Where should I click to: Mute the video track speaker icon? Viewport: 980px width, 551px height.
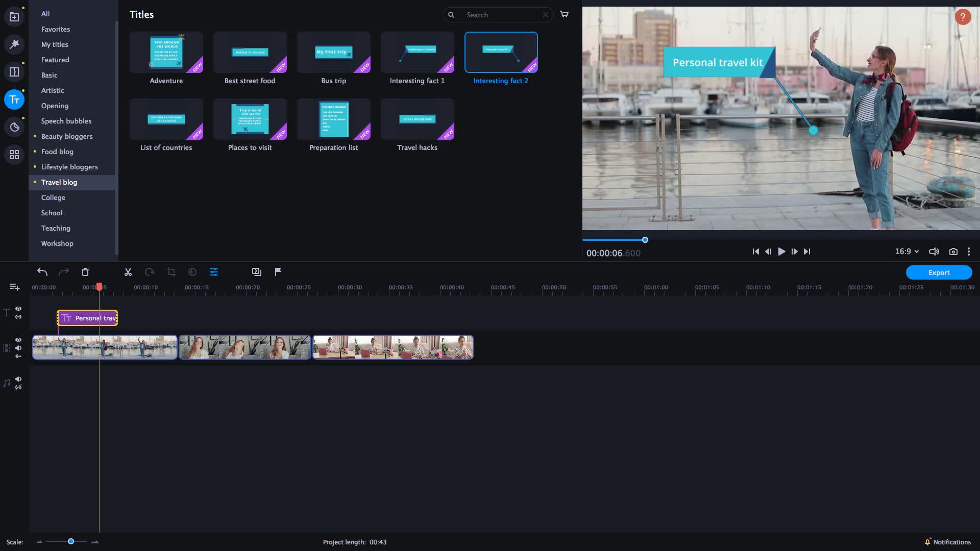coord(18,348)
